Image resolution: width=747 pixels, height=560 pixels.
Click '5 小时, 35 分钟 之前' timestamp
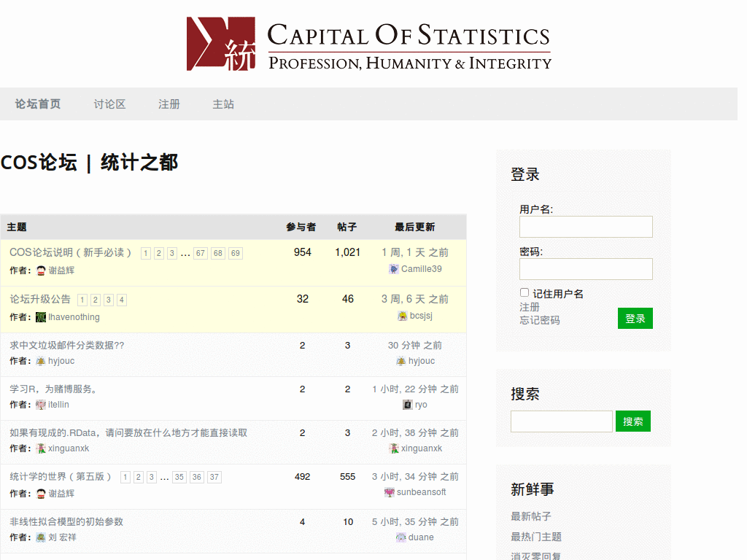click(x=415, y=522)
